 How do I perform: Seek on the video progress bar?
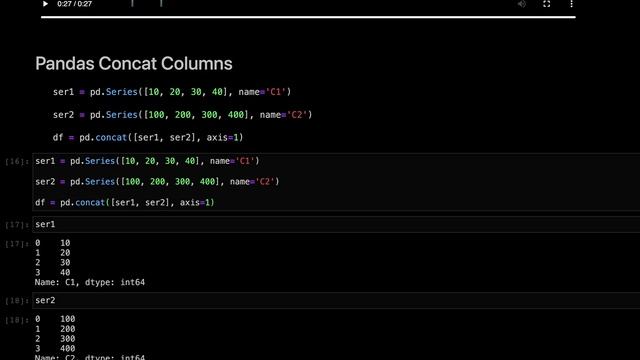pos(308,17)
